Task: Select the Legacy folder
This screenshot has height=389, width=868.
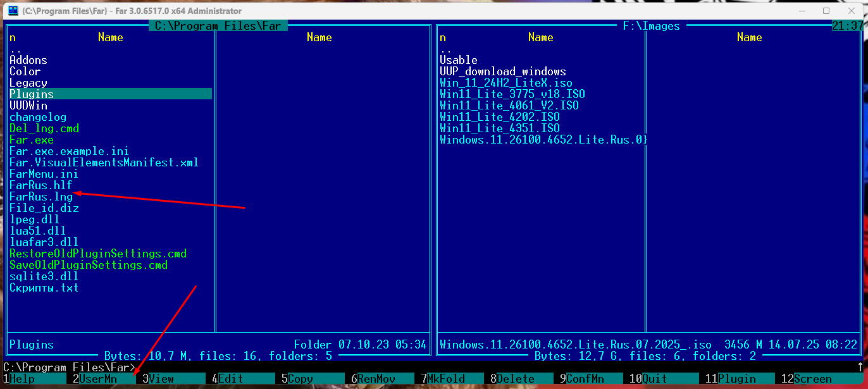Action: (28, 83)
